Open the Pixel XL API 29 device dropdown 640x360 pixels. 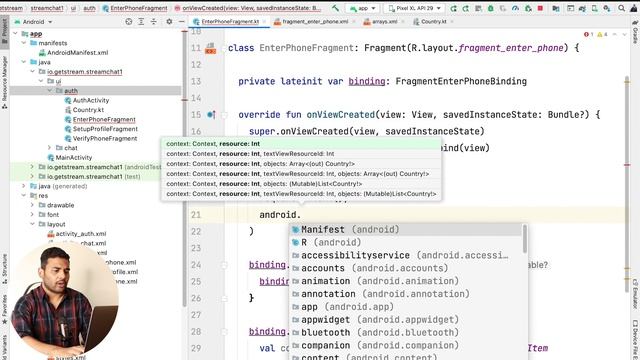click(x=414, y=8)
